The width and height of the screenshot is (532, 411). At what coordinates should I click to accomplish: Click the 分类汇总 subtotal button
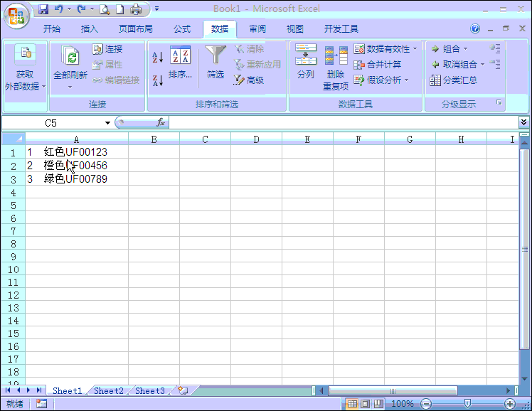click(454, 80)
